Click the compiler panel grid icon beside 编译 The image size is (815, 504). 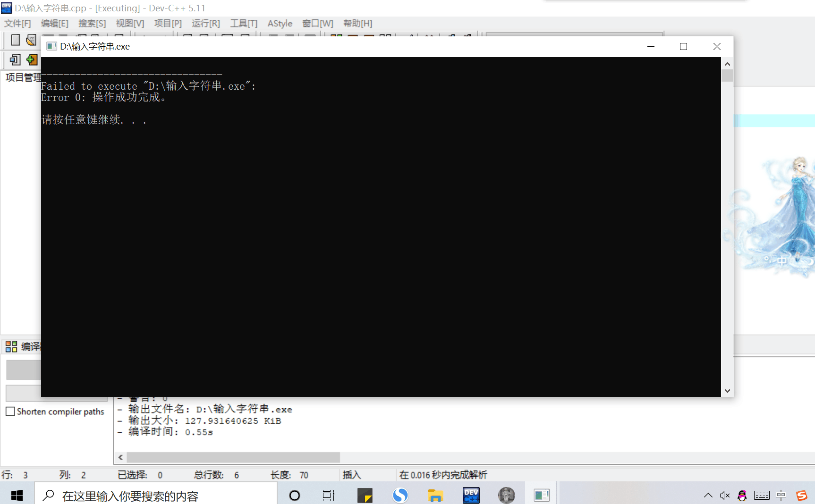pos(11,346)
